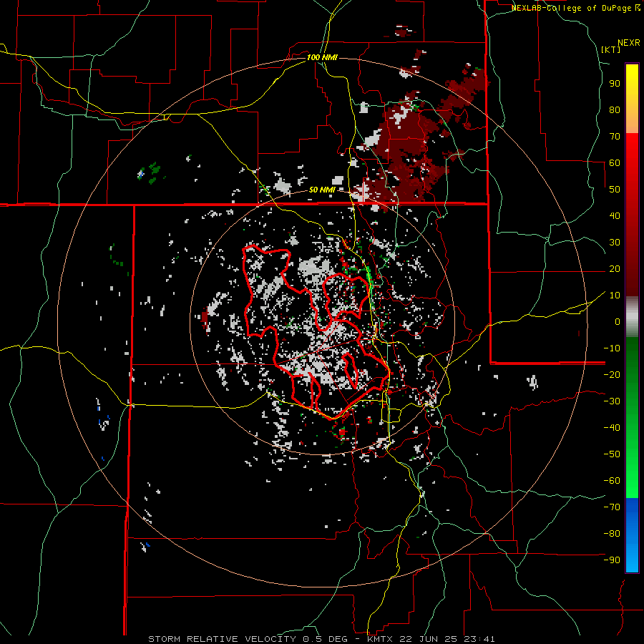Click the 40 value on the velocity scale

pyautogui.click(x=615, y=216)
